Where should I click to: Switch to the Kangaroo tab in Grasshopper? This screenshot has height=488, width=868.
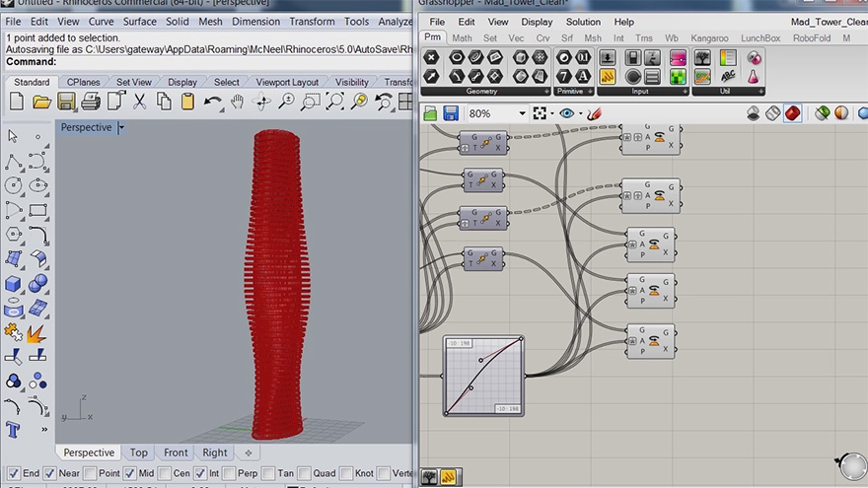click(709, 38)
